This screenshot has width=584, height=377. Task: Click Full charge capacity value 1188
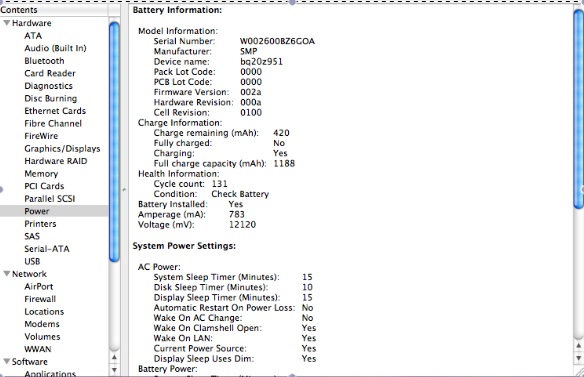coord(284,164)
